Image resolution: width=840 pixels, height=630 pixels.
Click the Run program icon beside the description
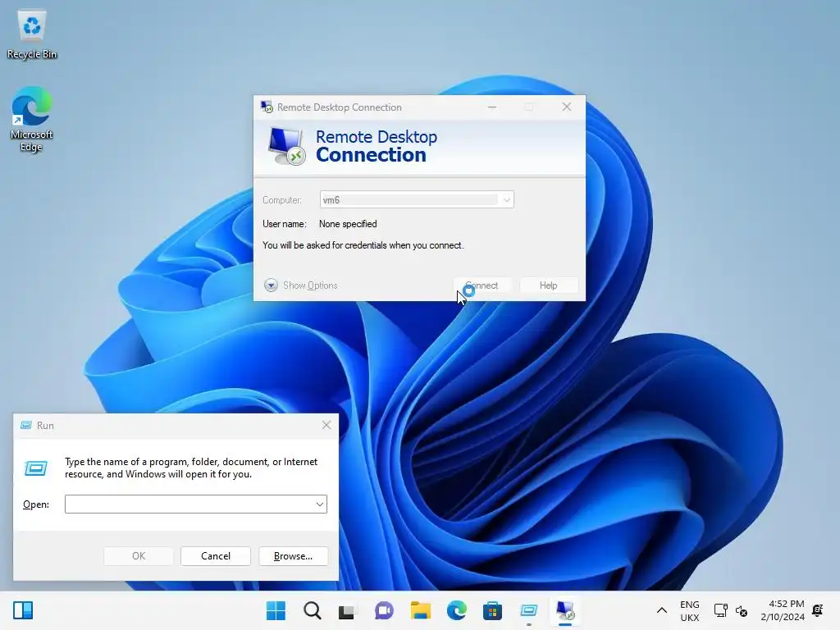pyautogui.click(x=36, y=468)
